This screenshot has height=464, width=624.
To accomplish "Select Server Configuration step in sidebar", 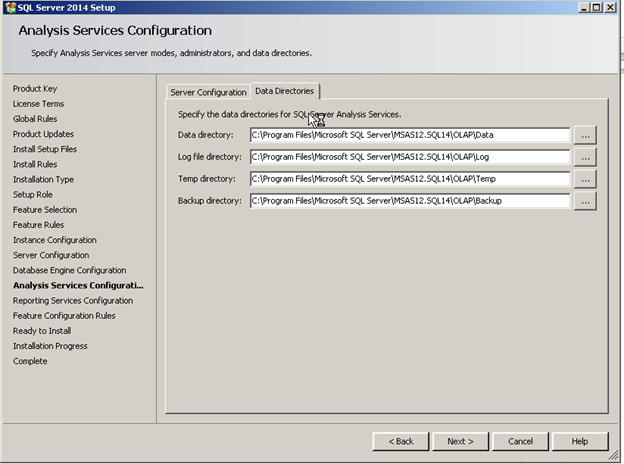I will (51, 255).
